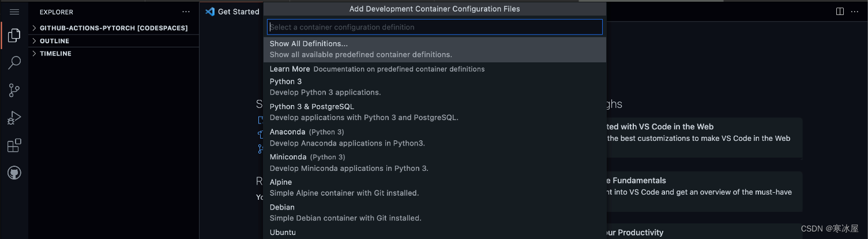Click the editor more actions ellipsis
The width and height of the screenshot is (868, 239).
point(856,12)
